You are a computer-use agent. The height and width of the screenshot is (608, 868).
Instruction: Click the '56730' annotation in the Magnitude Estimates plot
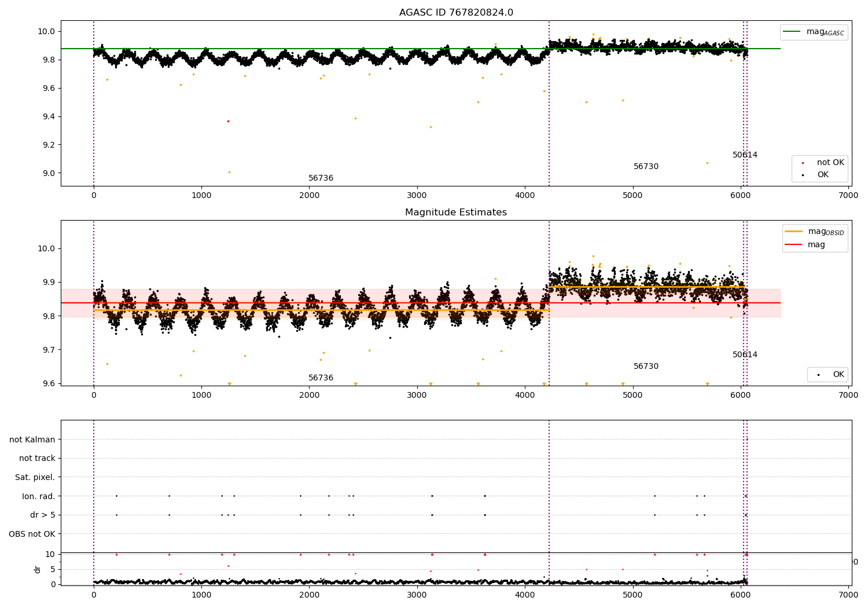pos(646,367)
